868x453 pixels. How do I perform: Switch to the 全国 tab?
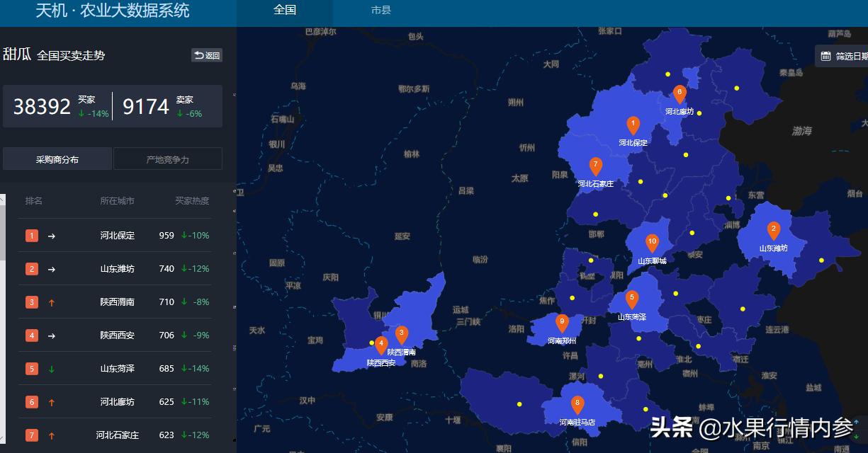285,11
